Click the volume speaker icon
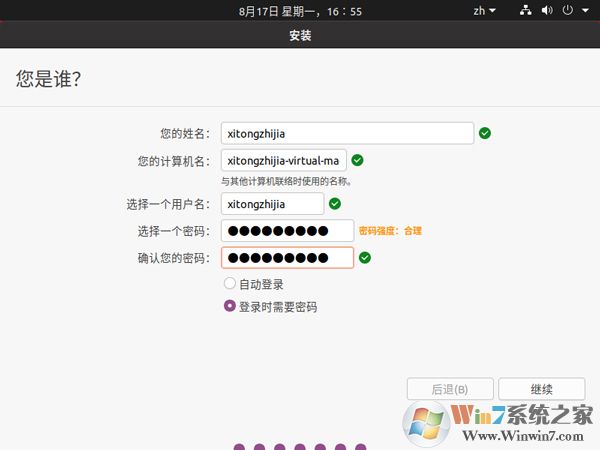This screenshot has width=600, height=450. click(547, 11)
